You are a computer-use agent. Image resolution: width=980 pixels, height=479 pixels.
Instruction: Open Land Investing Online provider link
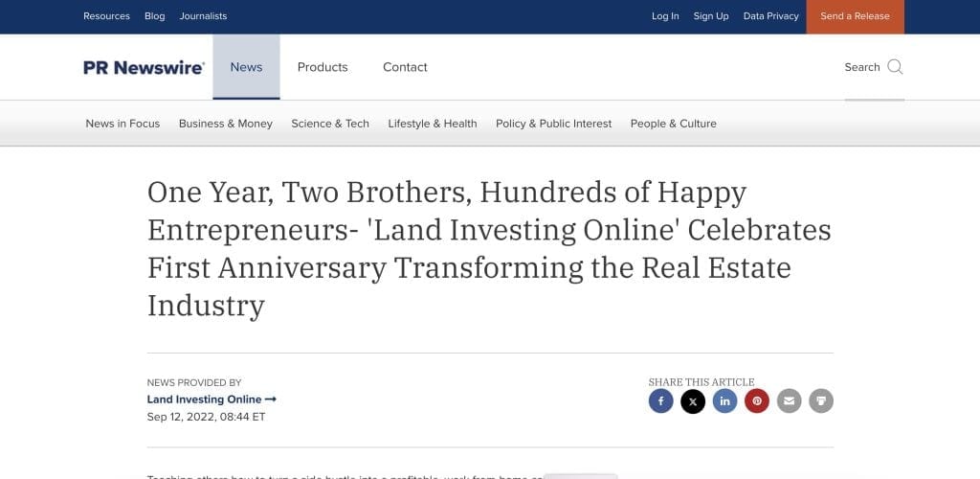(x=212, y=399)
